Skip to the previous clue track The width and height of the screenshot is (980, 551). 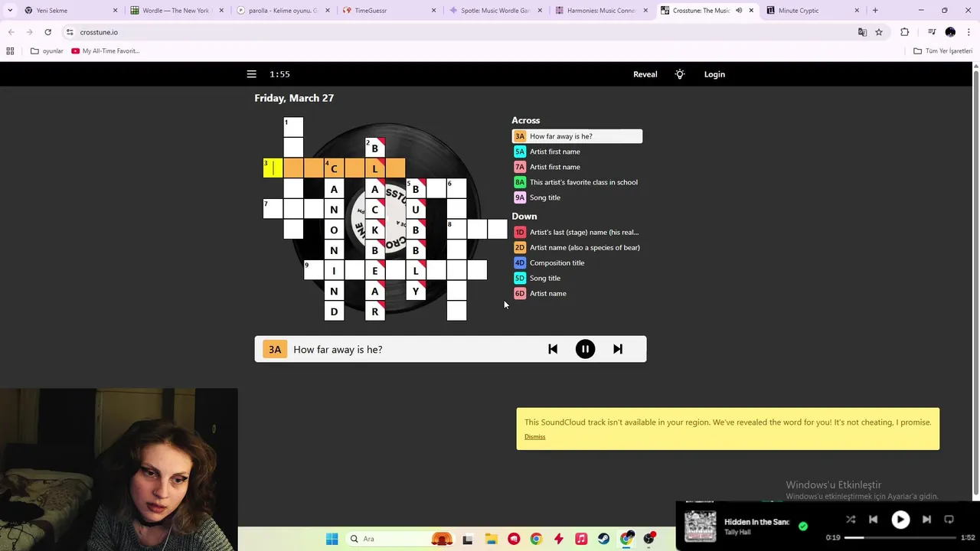coord(553,349)
